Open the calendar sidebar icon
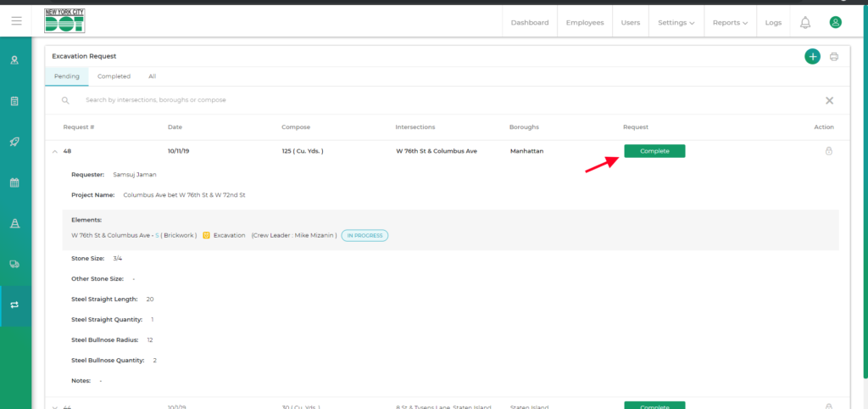This screenshot has height=409, width=868. click(x=14, y=182)
